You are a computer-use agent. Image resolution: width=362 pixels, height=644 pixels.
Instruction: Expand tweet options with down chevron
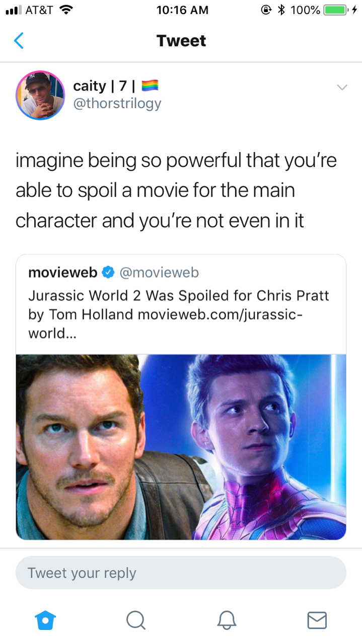point(342,88)
